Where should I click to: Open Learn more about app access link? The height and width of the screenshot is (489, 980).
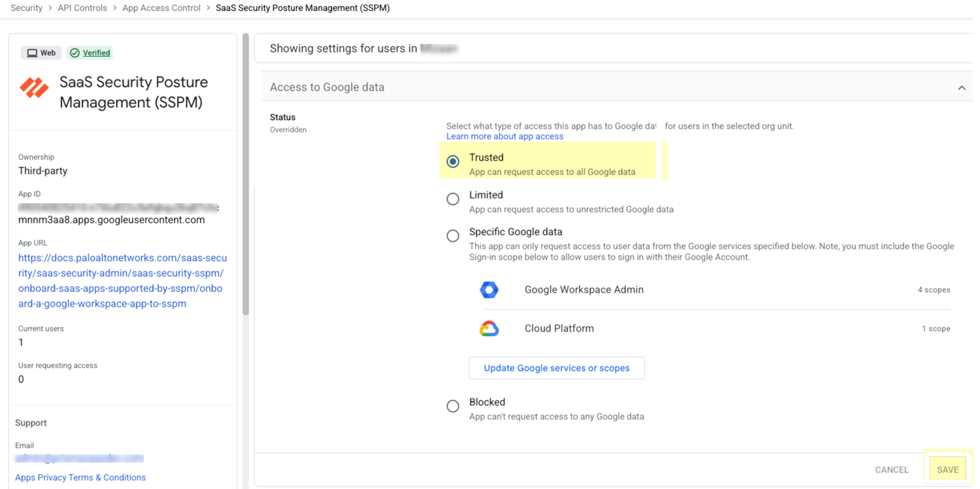pyautogui.click(x=505, y=136)
